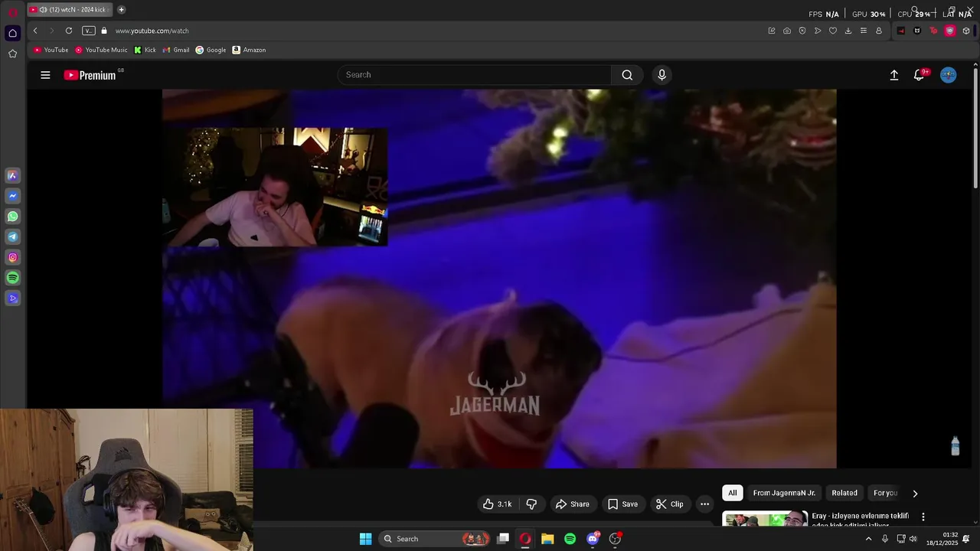Show more filter chips arrow
The height and width of the screenshot is (551, 980).
915,494
